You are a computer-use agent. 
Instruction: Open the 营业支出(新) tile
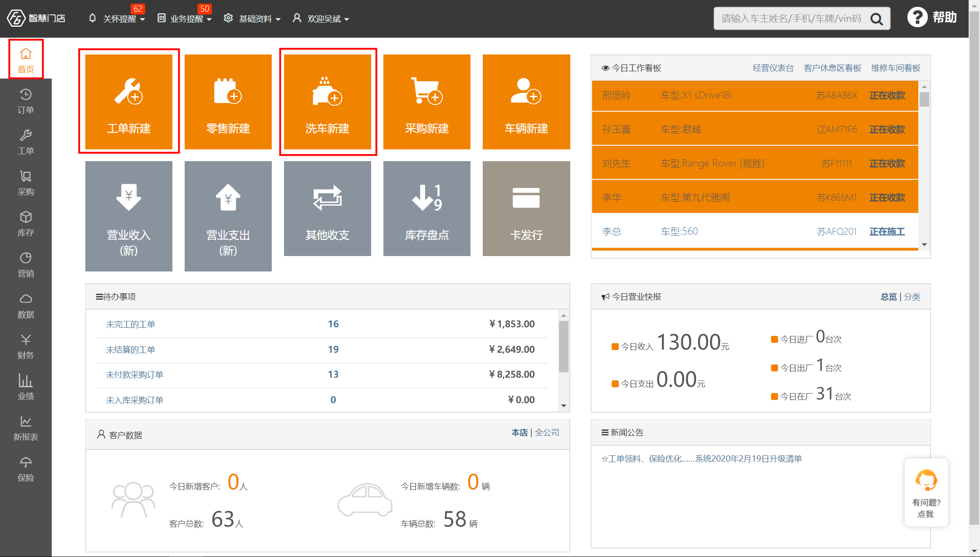(228, 216)
